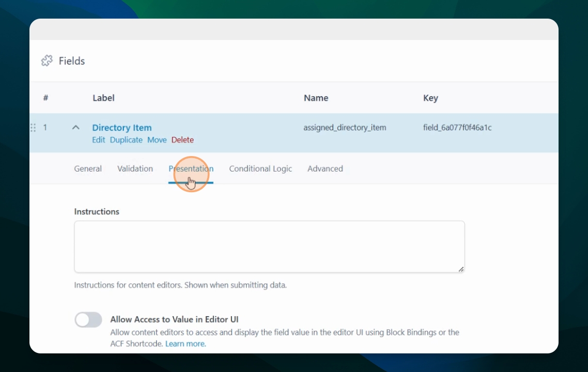Screen dimensions: 588x372
Task: Click the Key column header
Action: (x=430, y=98)
